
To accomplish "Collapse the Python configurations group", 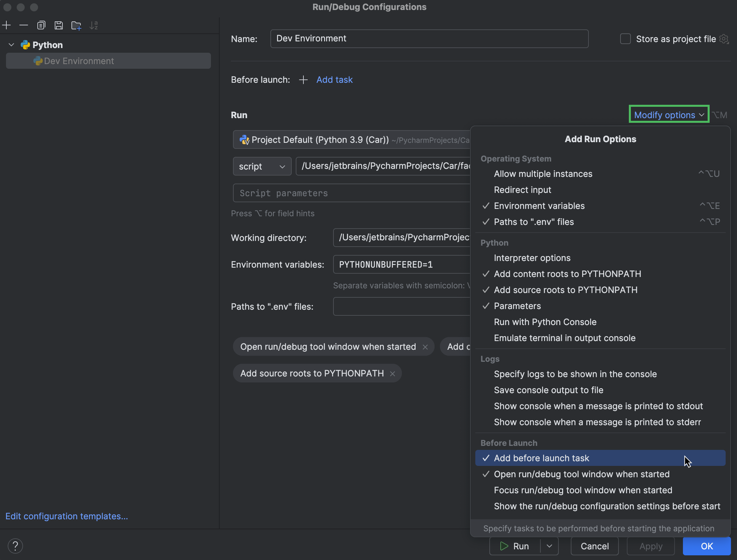I will pyautogui.click(x=11, y=44).
